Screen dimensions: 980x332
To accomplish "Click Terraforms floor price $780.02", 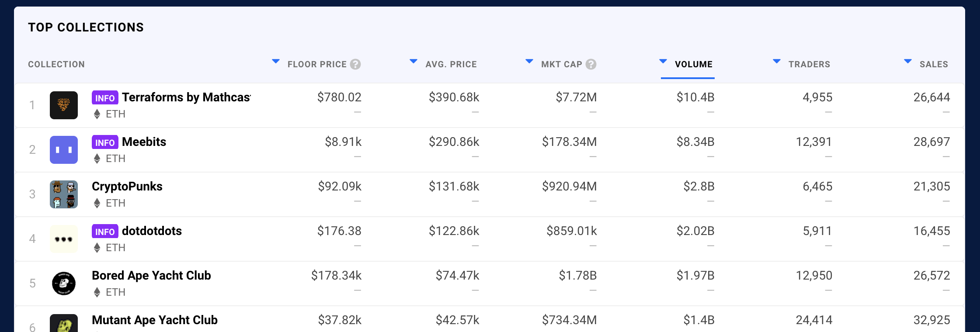I will pos(339,97).
